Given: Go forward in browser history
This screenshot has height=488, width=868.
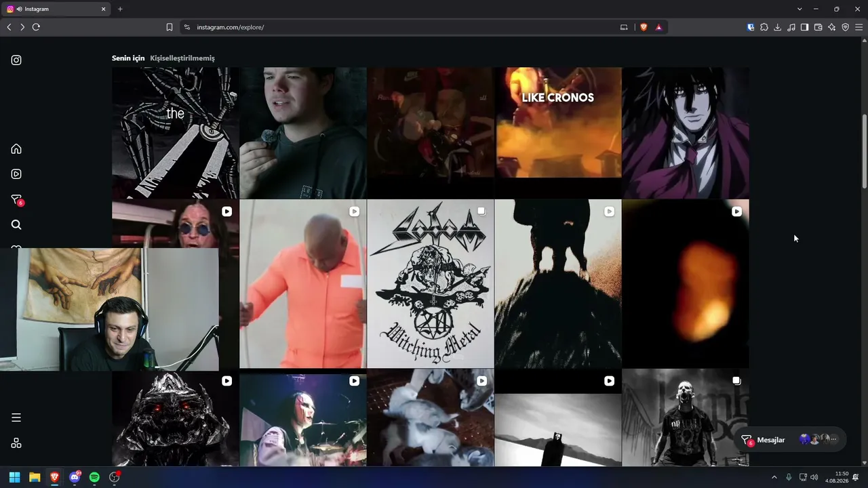Looking at the screenshot, I should point(22,27).
